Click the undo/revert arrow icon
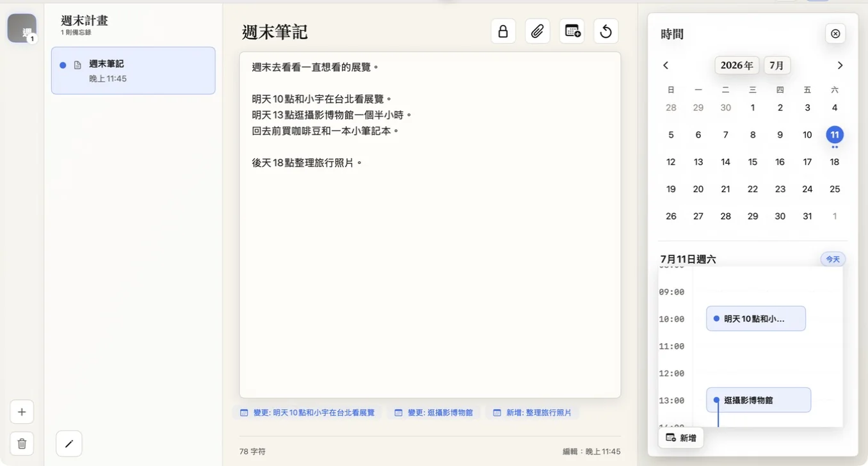 (x=606, y=31)
